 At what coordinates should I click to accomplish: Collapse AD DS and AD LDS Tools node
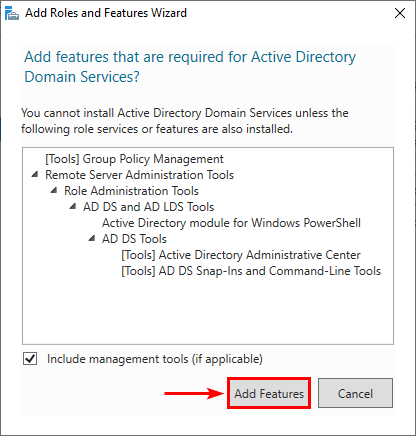[73, 206]
